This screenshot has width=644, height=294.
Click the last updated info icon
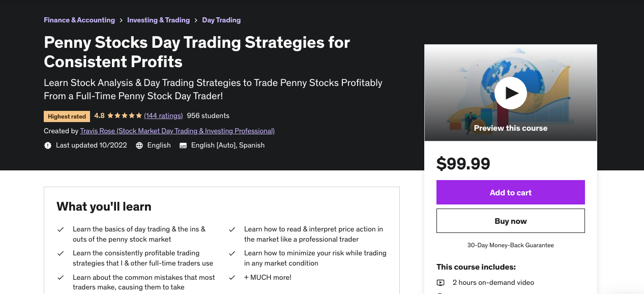pos(47,145)
